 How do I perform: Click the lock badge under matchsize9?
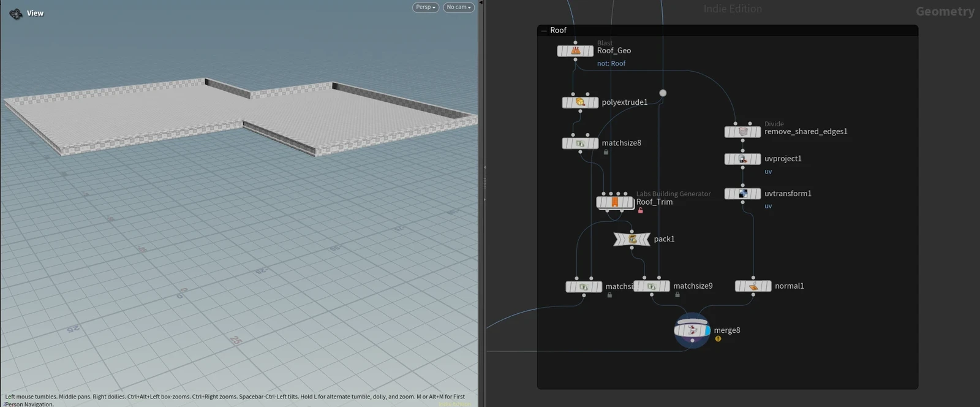point(677,295)
